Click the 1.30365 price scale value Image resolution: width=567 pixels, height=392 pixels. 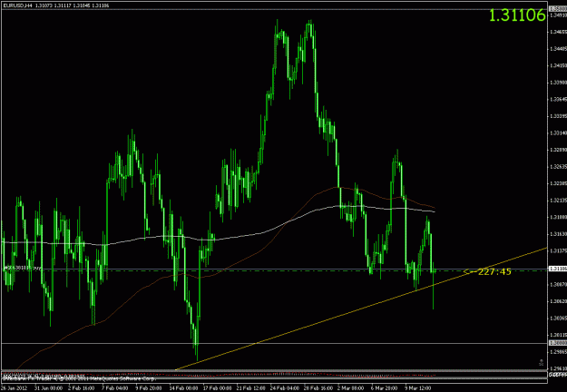coord(558,318)
